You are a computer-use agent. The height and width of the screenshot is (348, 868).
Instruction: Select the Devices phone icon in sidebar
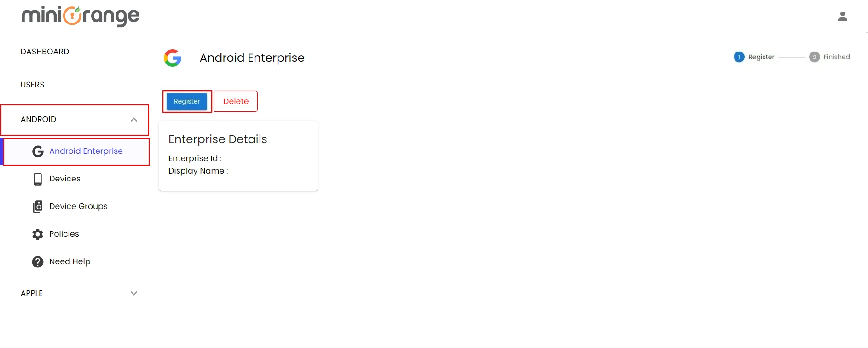pos(37,179)
